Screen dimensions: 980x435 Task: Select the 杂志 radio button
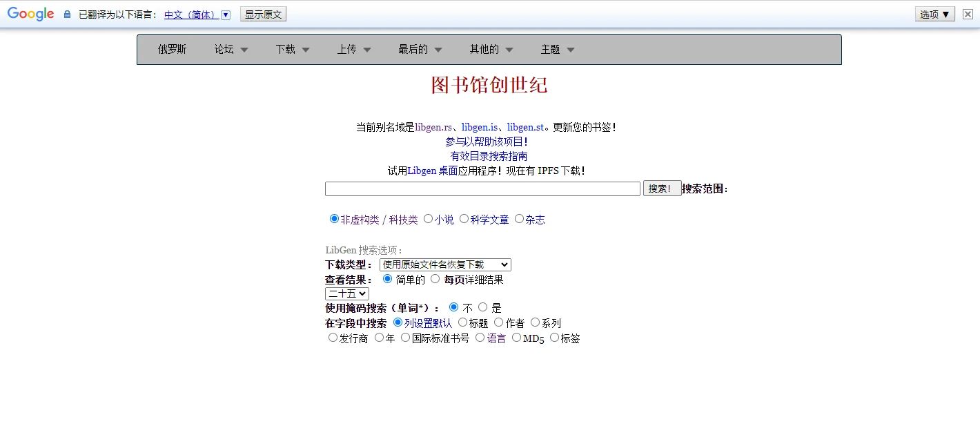519,219
